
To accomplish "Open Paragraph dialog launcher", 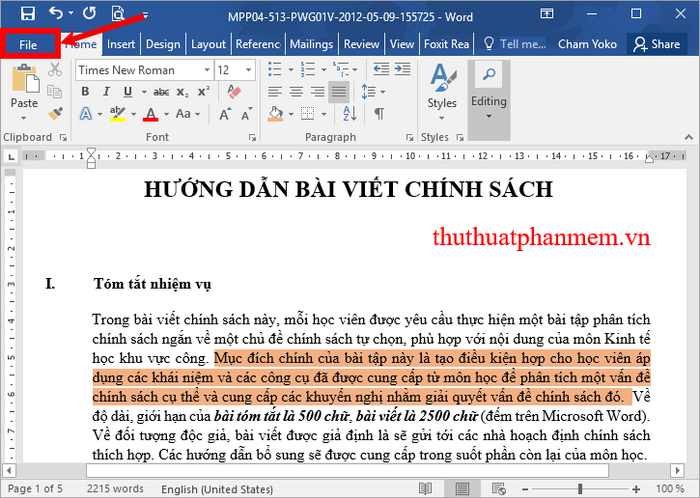I will tap(409, 137).
